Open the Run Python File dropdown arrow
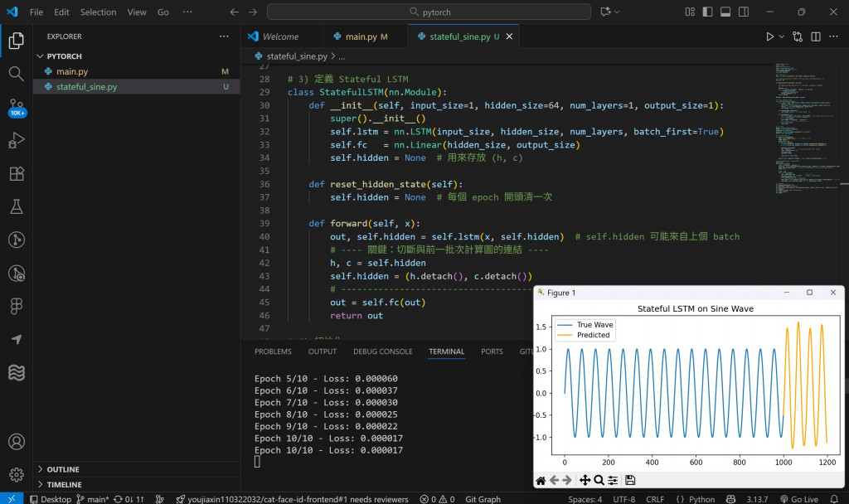 pos(782,36)
